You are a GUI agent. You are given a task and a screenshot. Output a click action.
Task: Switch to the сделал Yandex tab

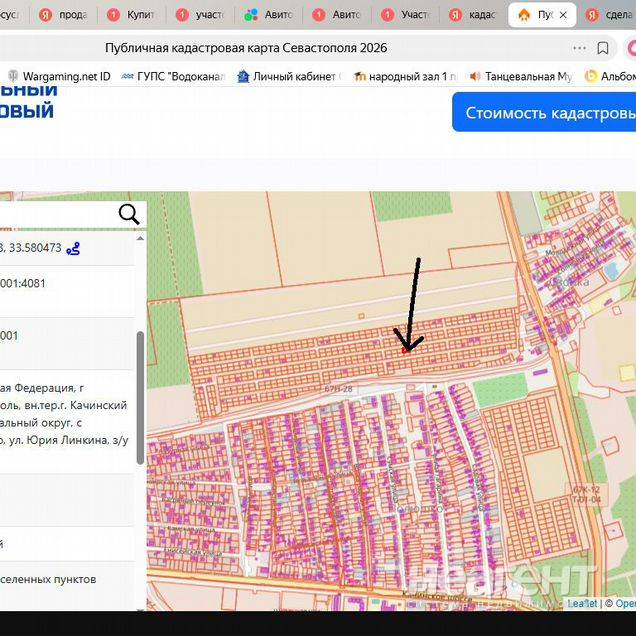tap(610, 15)
